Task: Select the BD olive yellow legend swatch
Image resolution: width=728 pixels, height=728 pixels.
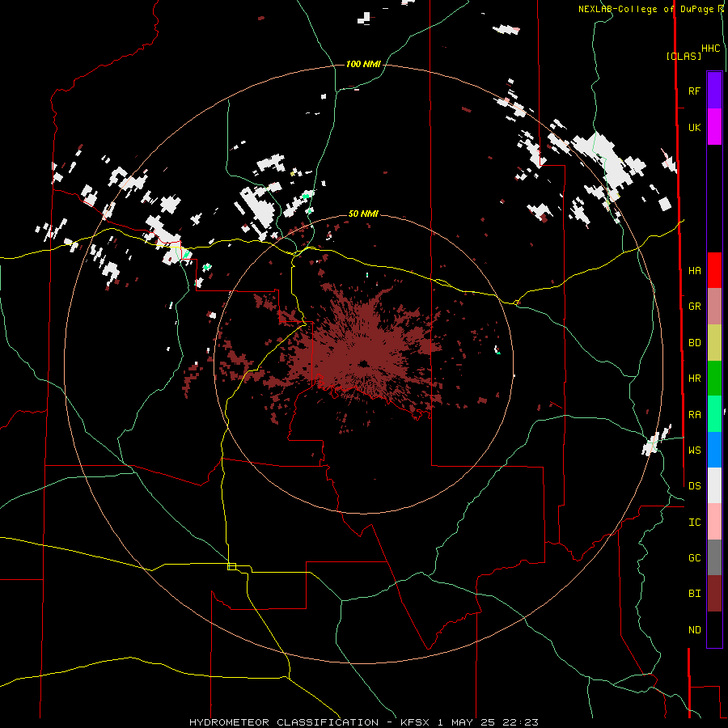Action: (714, 343)
